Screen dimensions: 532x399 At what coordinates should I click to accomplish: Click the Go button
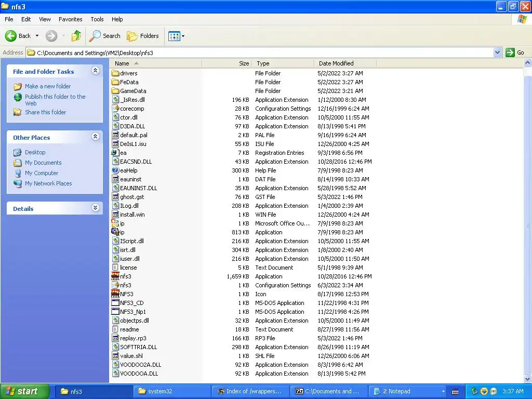(x=515, y=52)
